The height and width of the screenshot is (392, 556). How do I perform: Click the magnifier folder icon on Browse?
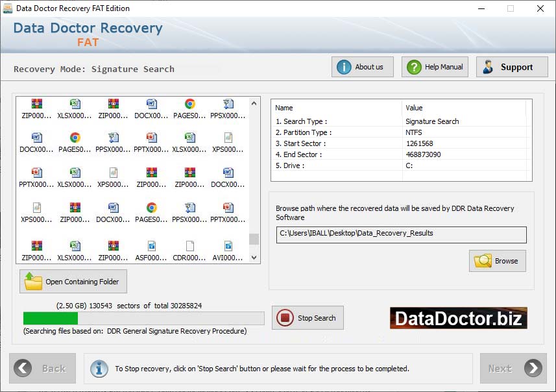pyautogui.click(x=483, y=261)
